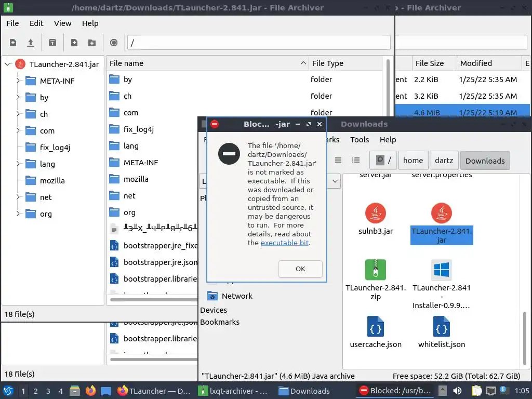This screenshot has height=399, width=532.
Task: Select TLauncher-2.841.zip file icon
Action: coord(375,270)
